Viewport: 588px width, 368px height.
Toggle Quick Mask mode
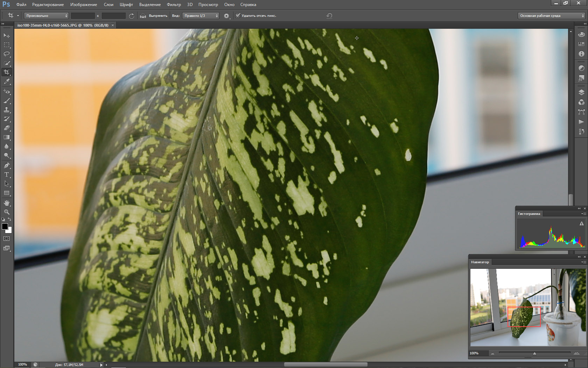[x=7, y=239]
